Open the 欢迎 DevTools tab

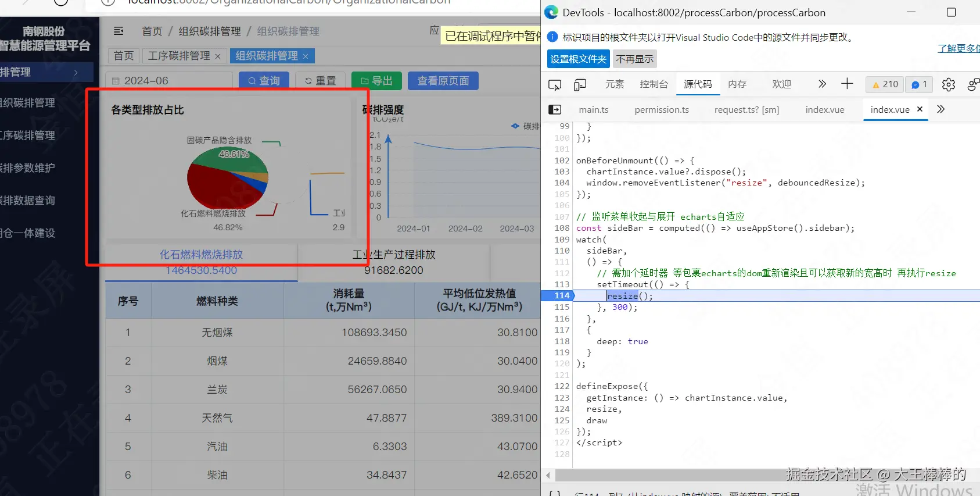[781, 84]
